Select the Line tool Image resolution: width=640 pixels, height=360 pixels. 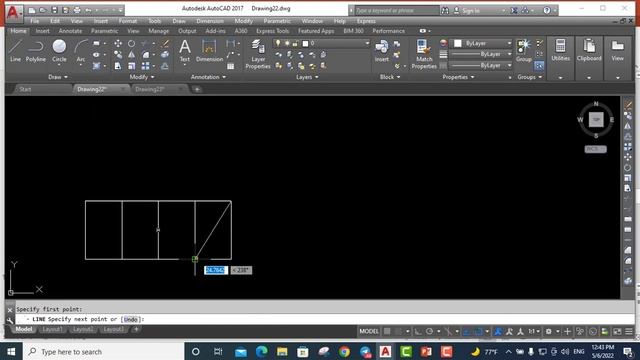click(x=15, y=51)
